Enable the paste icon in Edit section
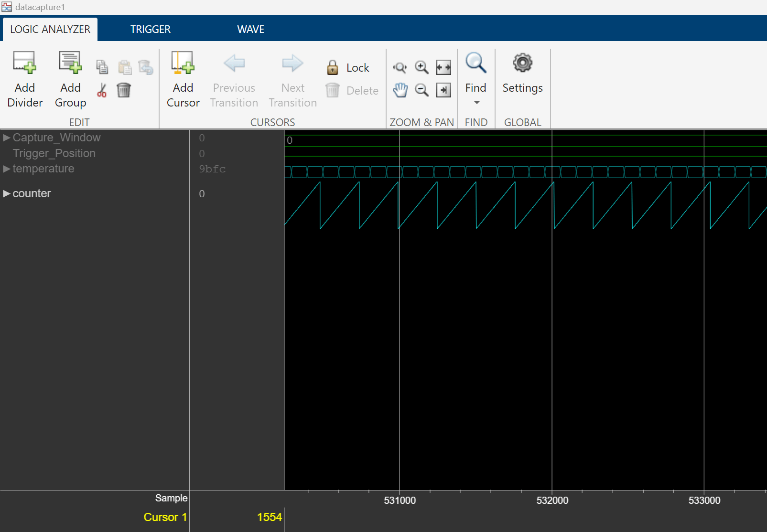Viewport: 767px width, 532px height. point(125,66)
